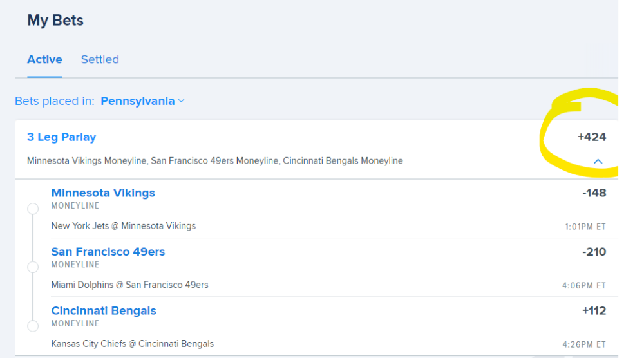Click the New York Jets @ Minnesota Vikings matchup

(124, 226)
